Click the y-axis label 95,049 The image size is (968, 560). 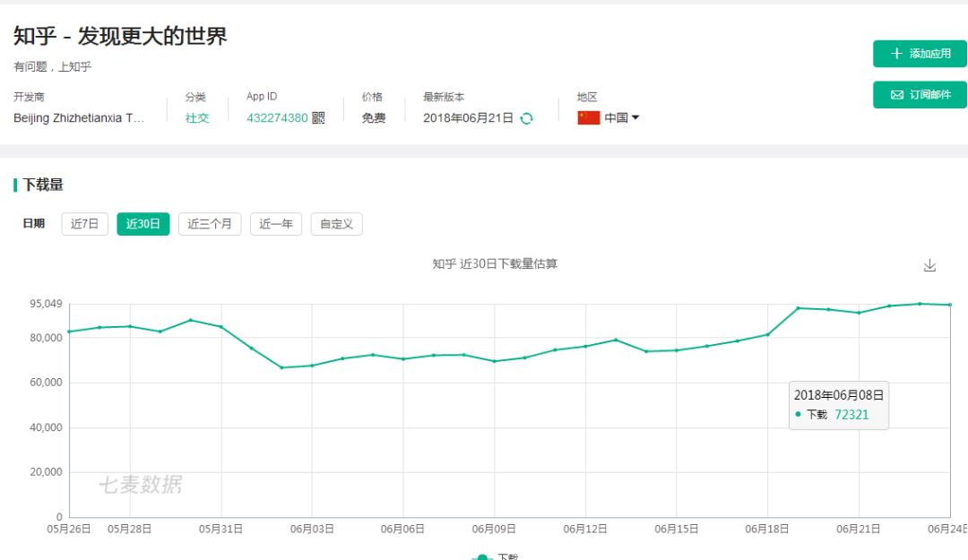click(x=46, y=304)
